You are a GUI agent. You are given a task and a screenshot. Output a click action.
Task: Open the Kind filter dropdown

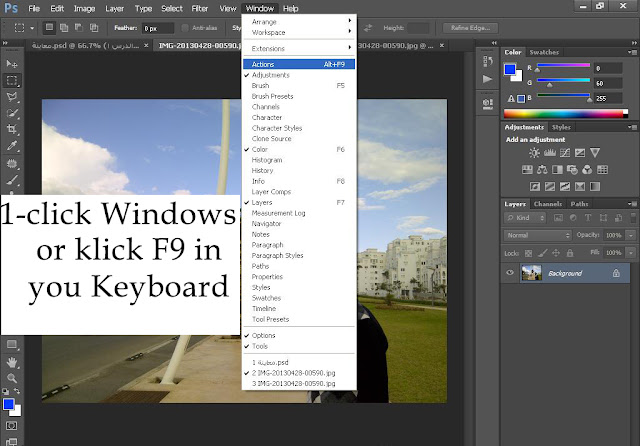tap(526, 218)
